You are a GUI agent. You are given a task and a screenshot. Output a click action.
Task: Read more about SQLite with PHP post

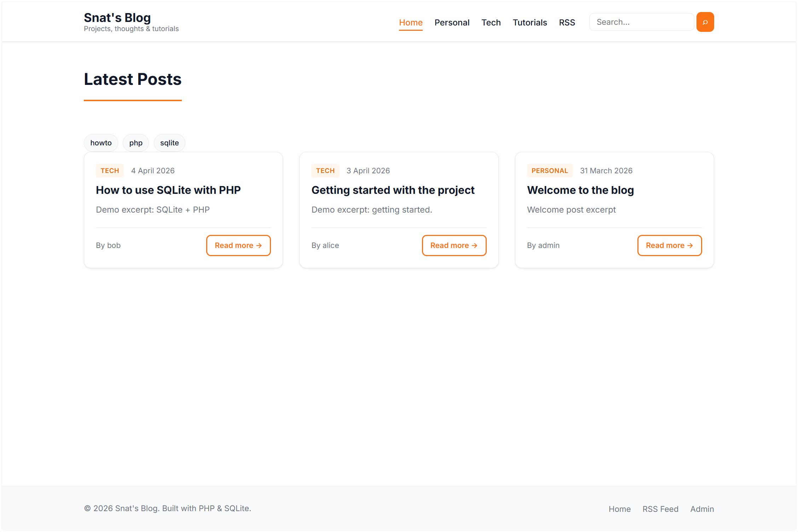(x=238, y=245)
